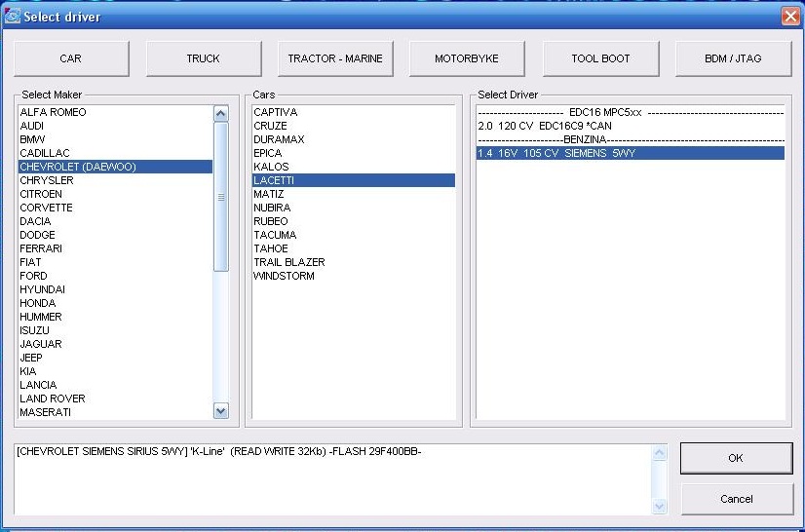This screenshot has width=805, height=532.
Task: Open the TRACTOR - MARINE category
Action: pyautogui.click(x=335, y=58)
